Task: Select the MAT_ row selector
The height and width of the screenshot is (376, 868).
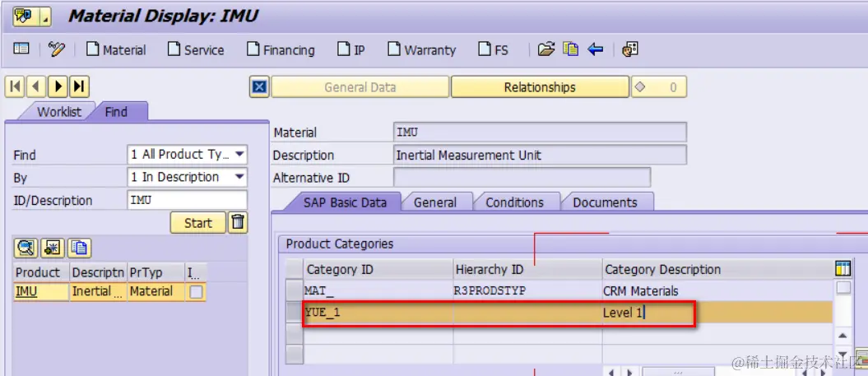Action: pos(295,290)
